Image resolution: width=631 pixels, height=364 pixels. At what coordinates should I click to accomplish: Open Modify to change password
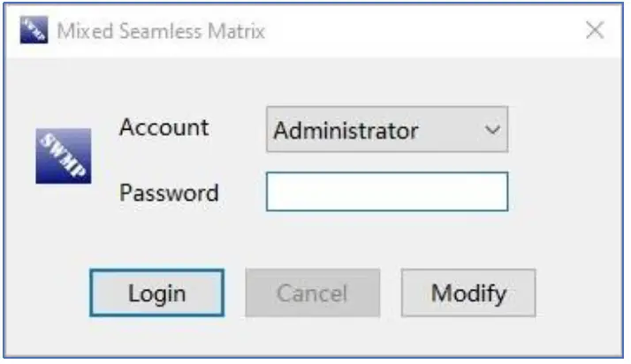click(468, 292)
